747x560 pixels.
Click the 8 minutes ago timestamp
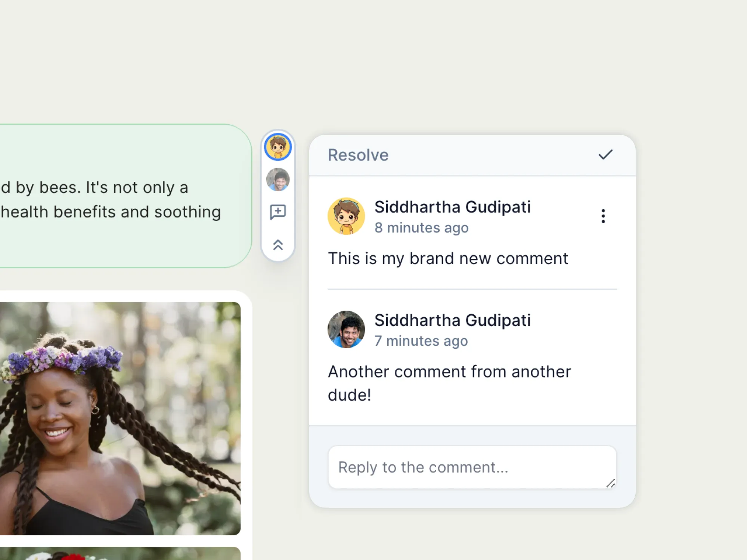(x=422, y=228)
